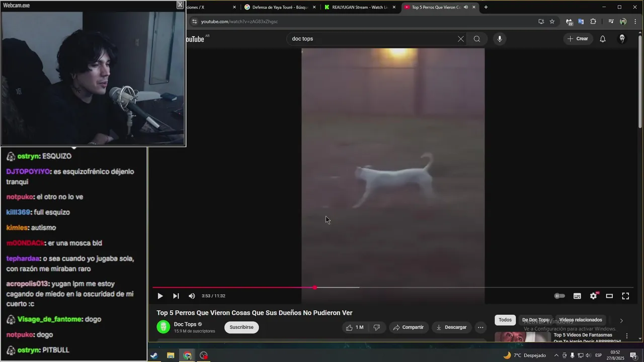
Task: Switch to Defensa de Yaya Touré tab
Action: [x=281, y=7]
